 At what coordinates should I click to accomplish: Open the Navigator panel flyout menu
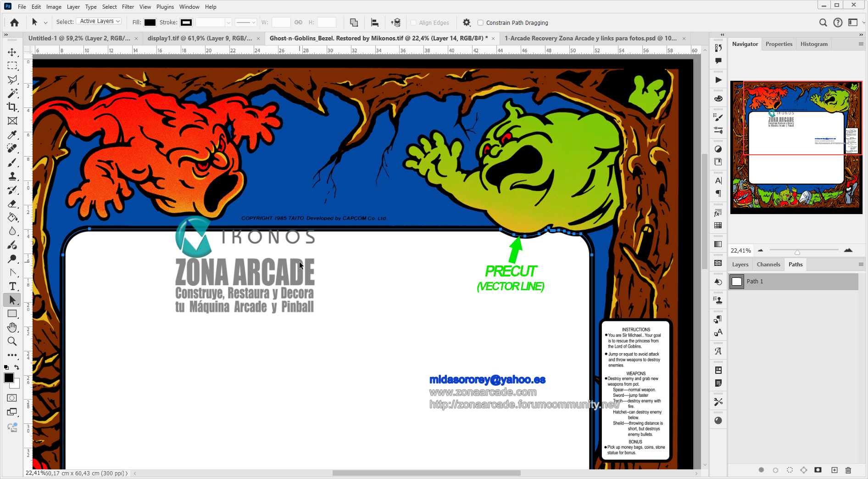pyautogui.click(x=861, y=44)
